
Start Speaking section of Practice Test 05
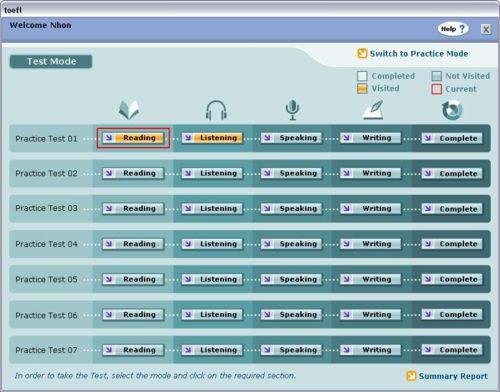pyautogui.click(x=291, y=279)
